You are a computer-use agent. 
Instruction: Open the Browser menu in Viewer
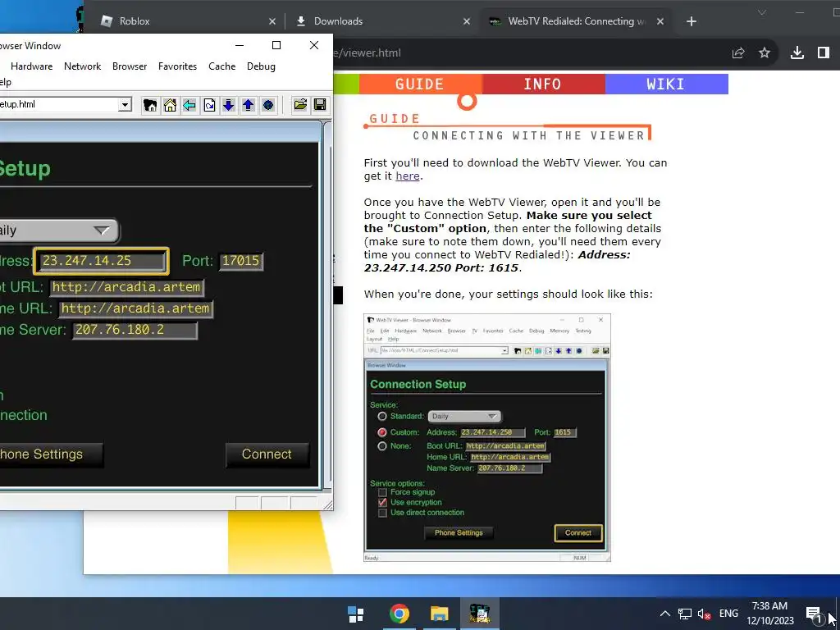pos(130,66)
